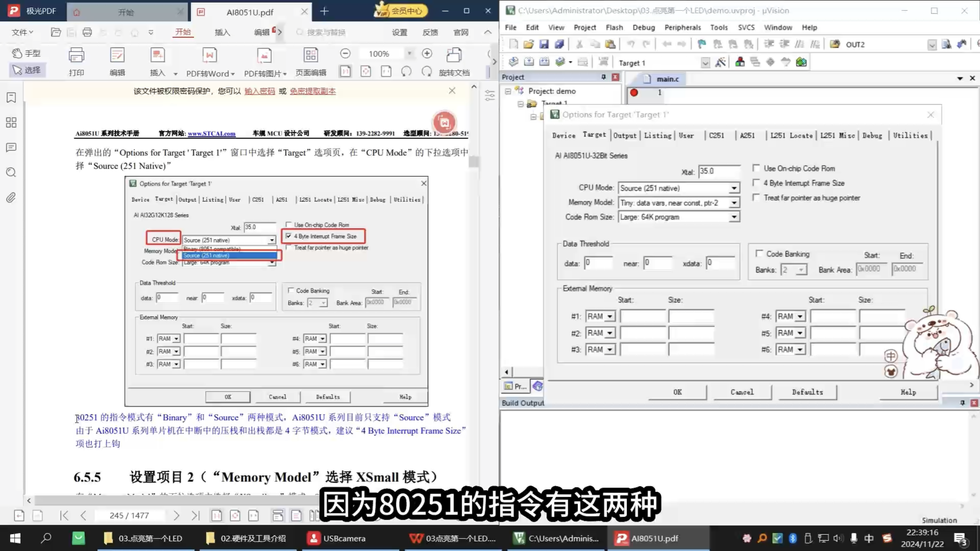980x551 pixels.
Task: Open the search sidebar icon
Action: pos(11,172)
